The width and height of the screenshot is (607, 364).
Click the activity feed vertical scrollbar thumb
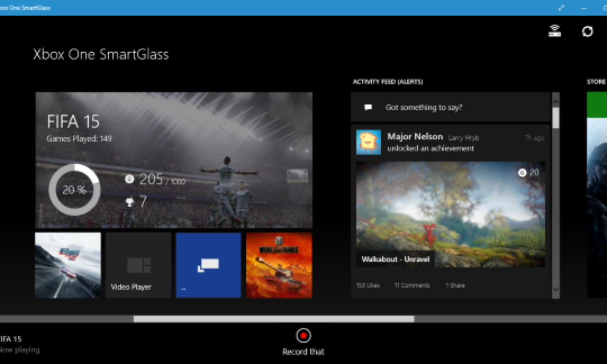[x=556, y=117]
